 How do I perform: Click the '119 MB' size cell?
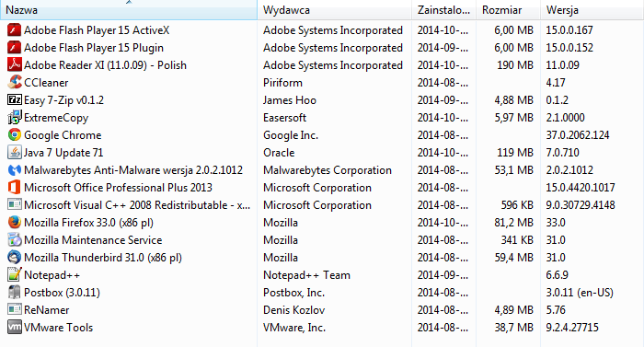[515, 153]
